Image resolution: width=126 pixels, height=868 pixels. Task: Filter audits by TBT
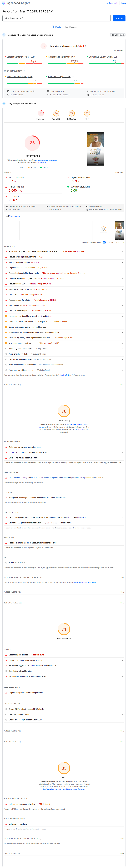[118, 242]
